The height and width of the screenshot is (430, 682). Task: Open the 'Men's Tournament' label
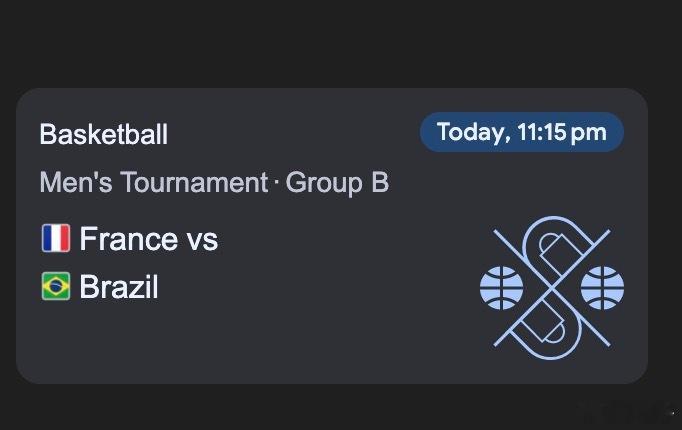[153, 183]
